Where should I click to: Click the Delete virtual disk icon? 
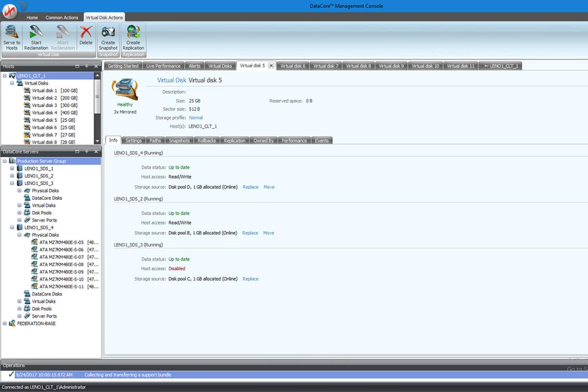coord(86,32)
